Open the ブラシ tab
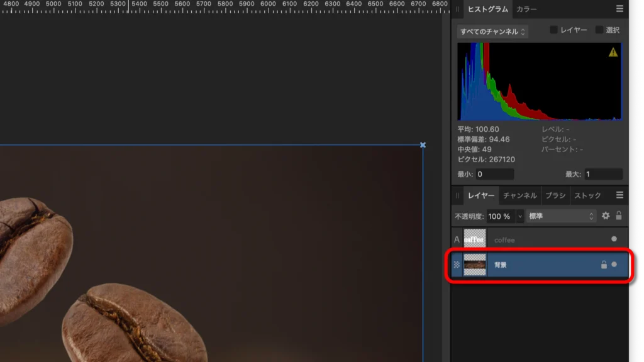 555,195
